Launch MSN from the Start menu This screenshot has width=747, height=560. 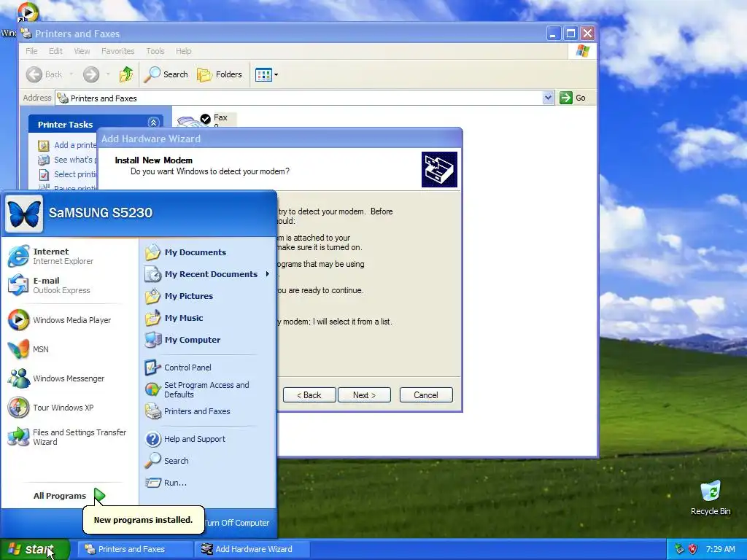coord(28,349)
